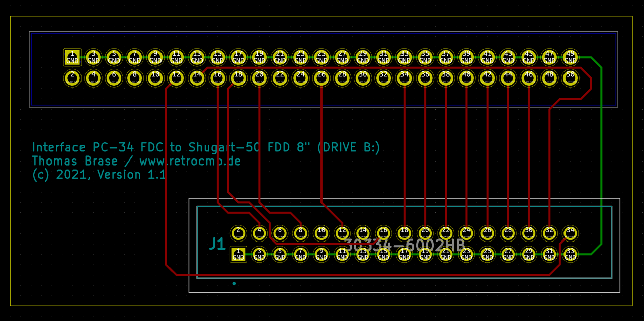
Task: Click the Thomas Brase author text
Action: point(75,160)
